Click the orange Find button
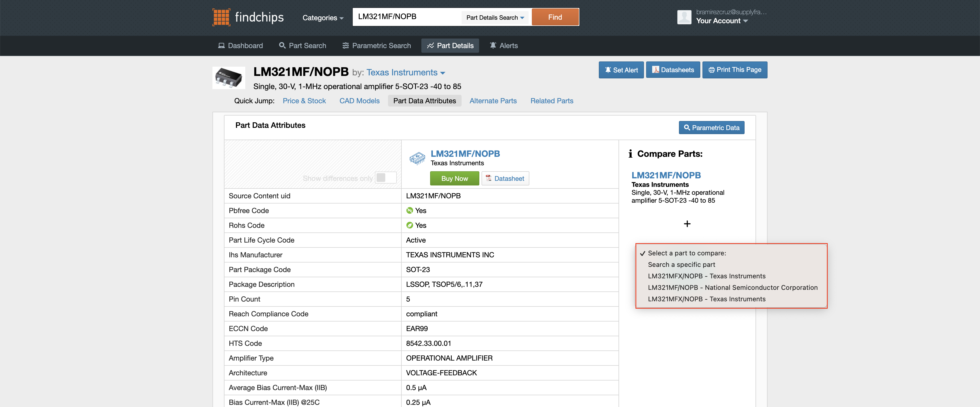Screen dimensions: 980x407 (555, 17)
